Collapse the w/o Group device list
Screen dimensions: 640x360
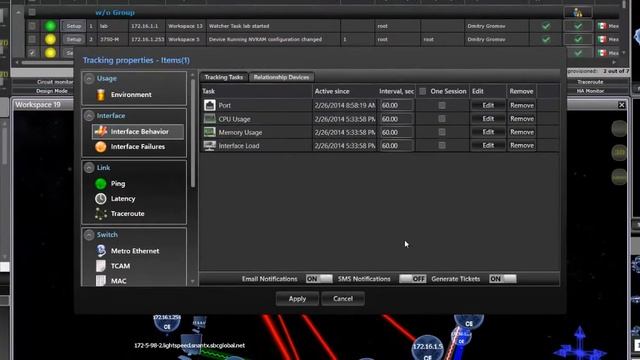pyautogui.click(x=18, y=12)
